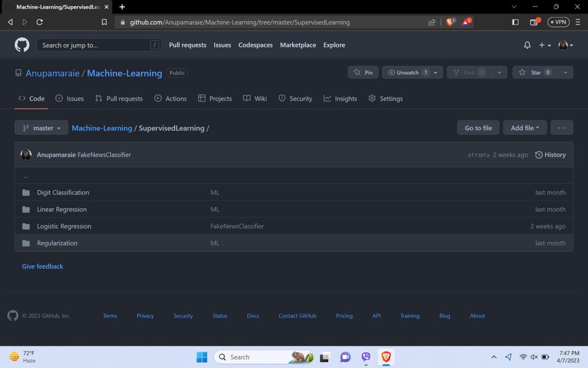The image size is (588, 368).
Task: Open the Windows Start menu
Action: pyautogui.click(x=202, y=357)
